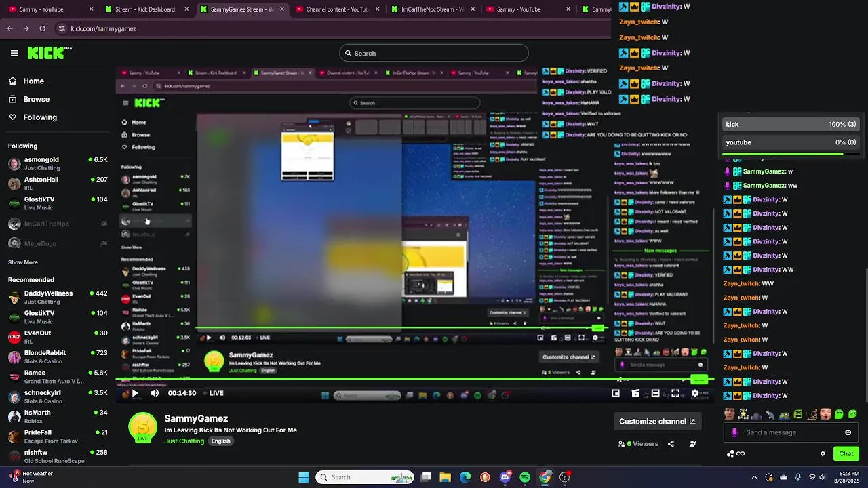The height and width of the screenshot is (488, 868).
Task: Switch to the ImCarlTheNpc Stream tab
Action: [x=431, y=9]
